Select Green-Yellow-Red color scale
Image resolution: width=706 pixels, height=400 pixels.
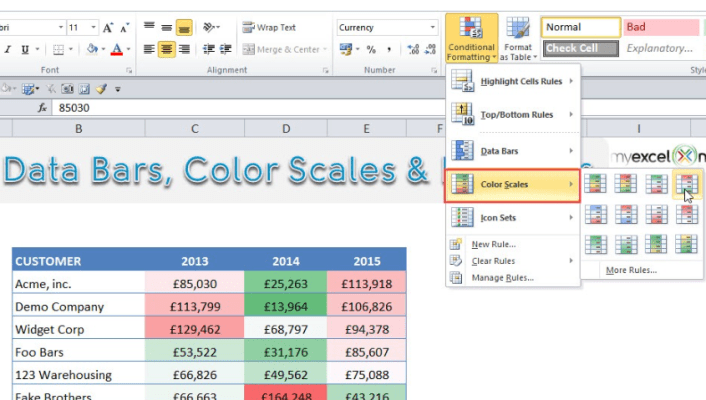pos(596,184)
